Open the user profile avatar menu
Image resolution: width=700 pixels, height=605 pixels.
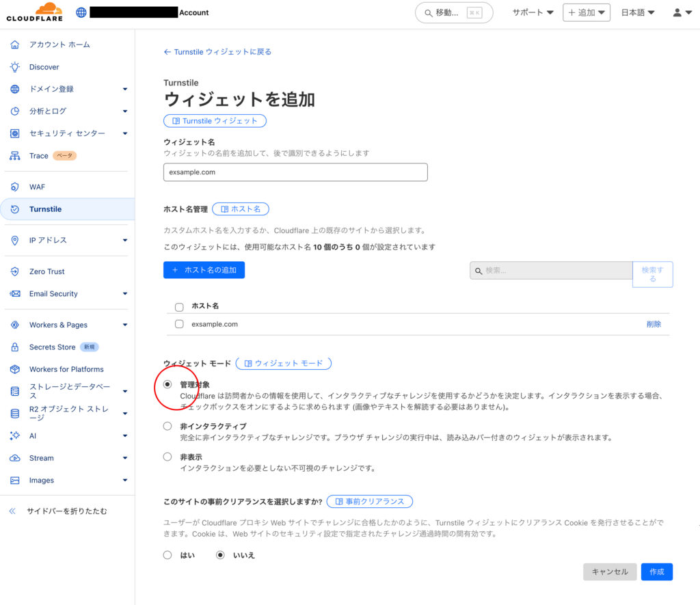click(x=682, y=12)
